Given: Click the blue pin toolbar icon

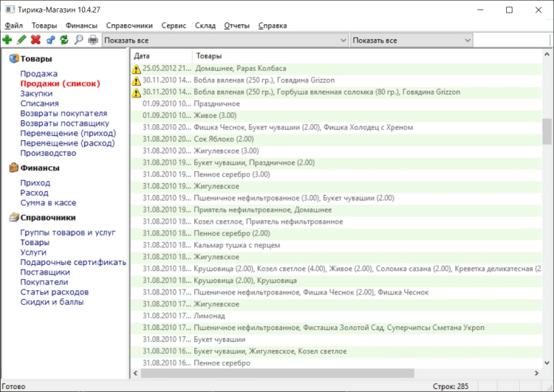Looking at the screenshot, I should click(x=50, y=40).
